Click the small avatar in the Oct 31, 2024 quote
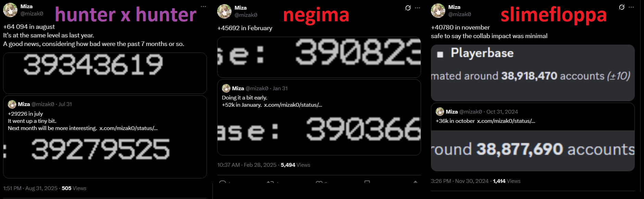Viewport: 644px width, 199px height. click(x=440, y=112)
